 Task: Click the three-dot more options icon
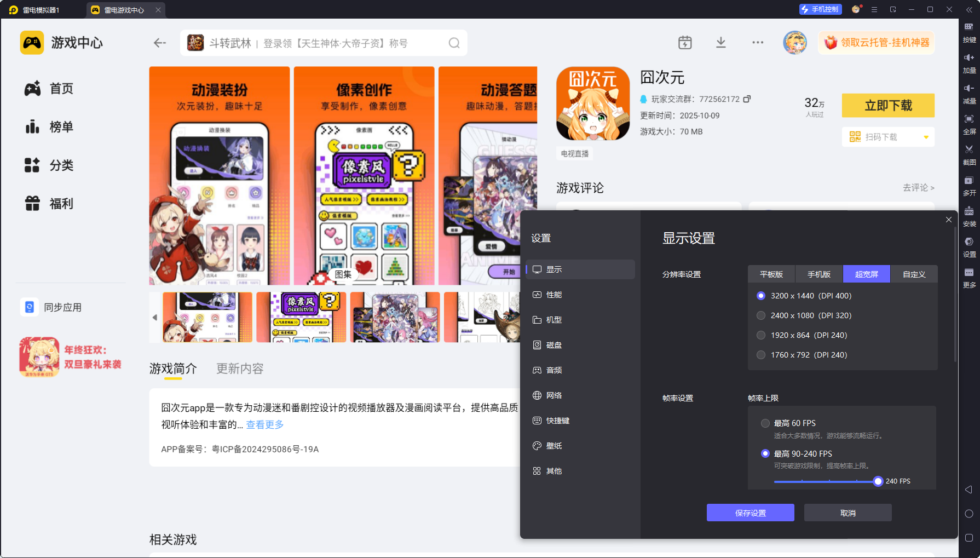point(758,43)
